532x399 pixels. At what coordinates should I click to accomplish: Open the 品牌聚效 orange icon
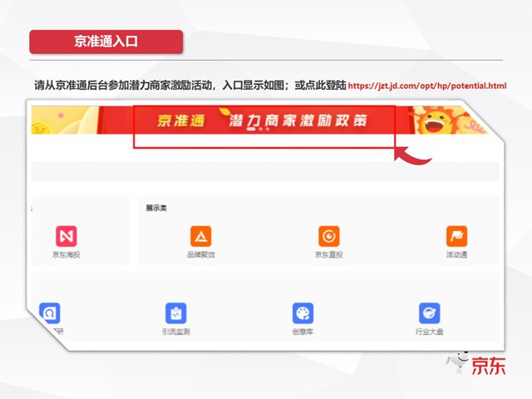tap(201, 236)
